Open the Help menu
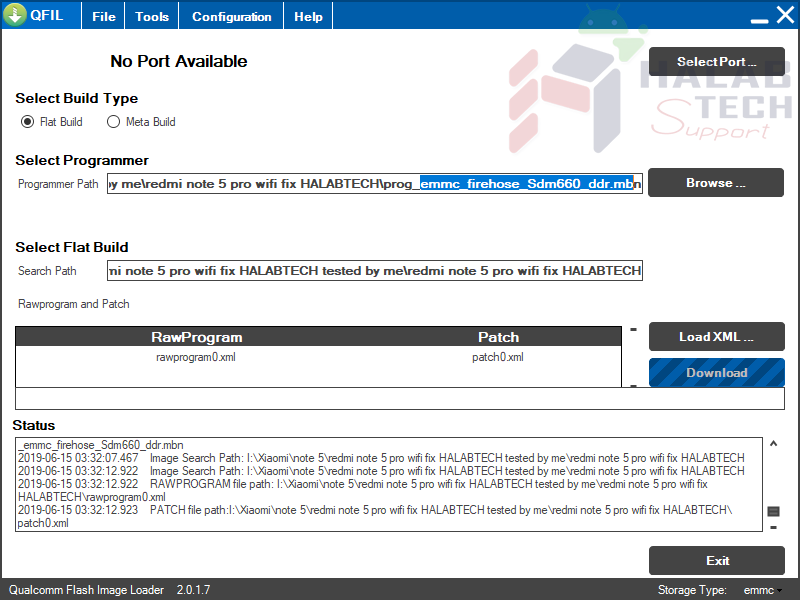This screenshot has width=800, height=600. click(308, 16)
